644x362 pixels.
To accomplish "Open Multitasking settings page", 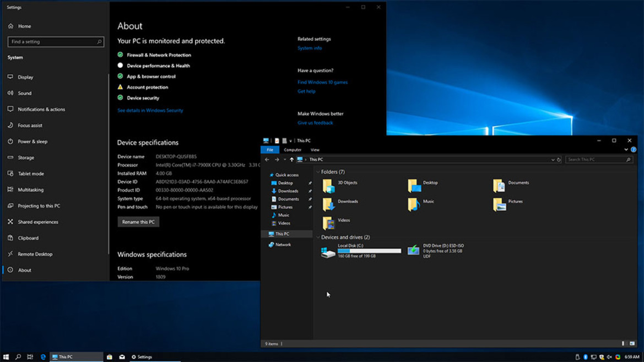I will 30,190.
